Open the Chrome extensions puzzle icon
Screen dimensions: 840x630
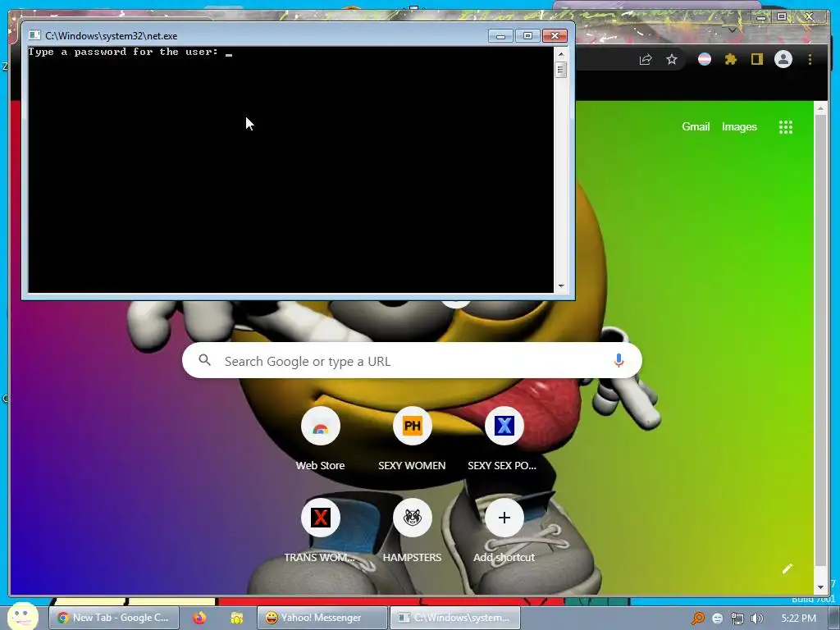[731, 59]
